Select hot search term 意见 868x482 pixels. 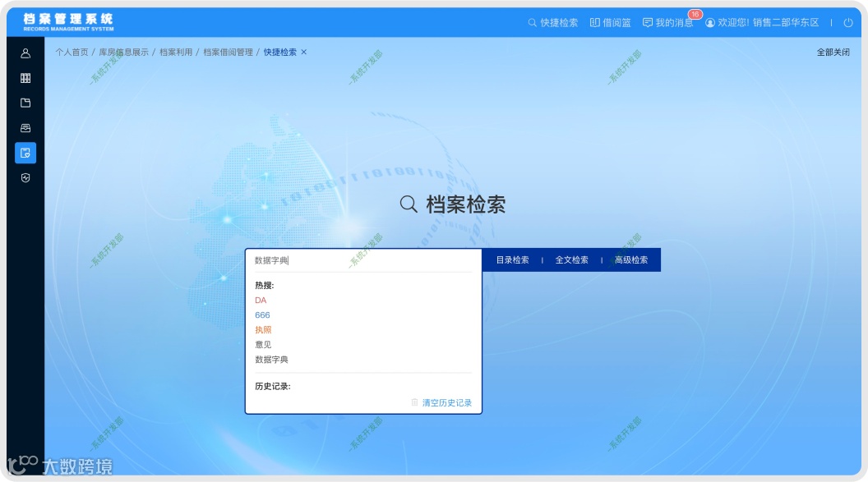coord(263,344)
